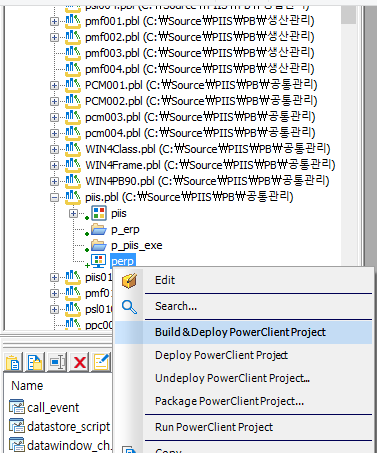
Task: Click the paste clipboard toolbar icon
Action: click(x=13, y=362)
